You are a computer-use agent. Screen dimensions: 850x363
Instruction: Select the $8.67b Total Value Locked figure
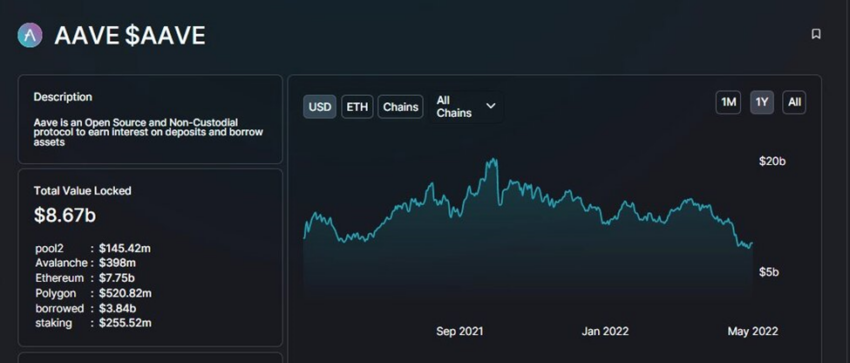pyautogui.click(x=65, y=215)
